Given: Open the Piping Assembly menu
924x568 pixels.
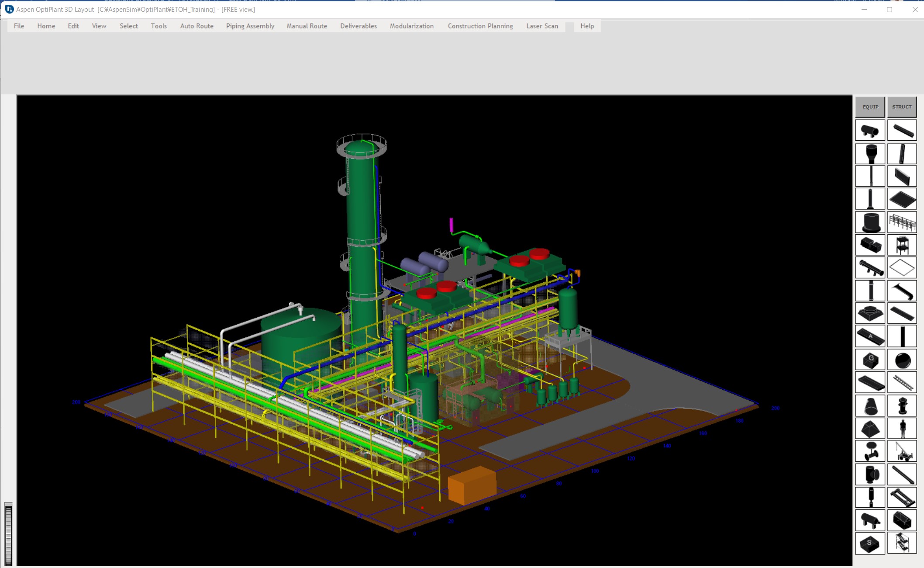Looking at the screenshot, I should coord(250,26).
